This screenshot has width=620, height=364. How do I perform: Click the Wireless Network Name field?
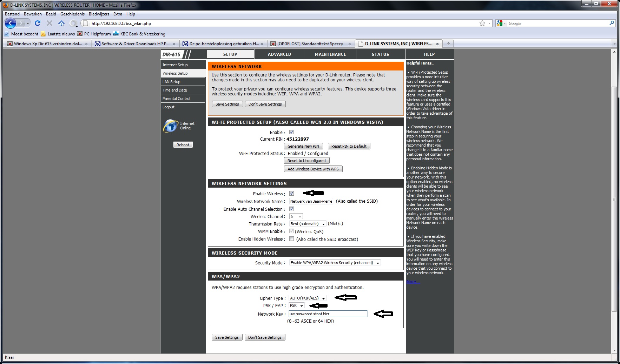click(x=311, y=201)
